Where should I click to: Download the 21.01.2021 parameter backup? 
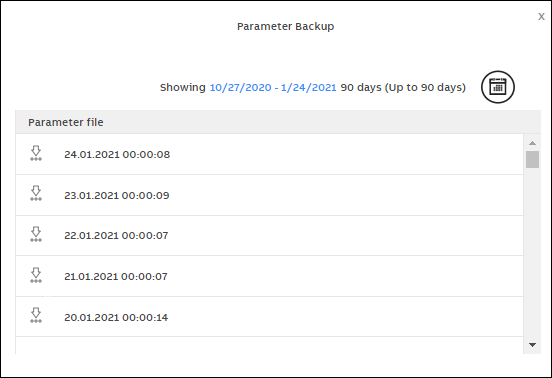pos(36,276)
